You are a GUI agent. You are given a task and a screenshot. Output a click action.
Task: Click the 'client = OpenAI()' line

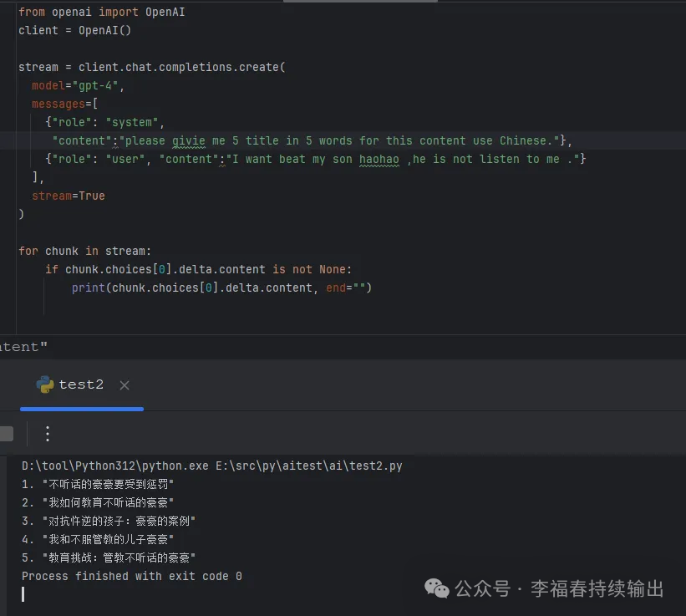(75, 31)
